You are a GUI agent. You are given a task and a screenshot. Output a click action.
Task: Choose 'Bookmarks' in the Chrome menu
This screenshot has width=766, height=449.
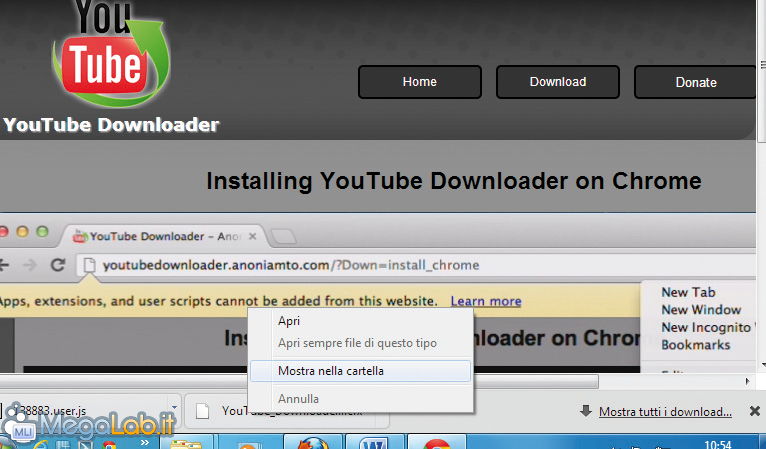(x=696, y=345)
